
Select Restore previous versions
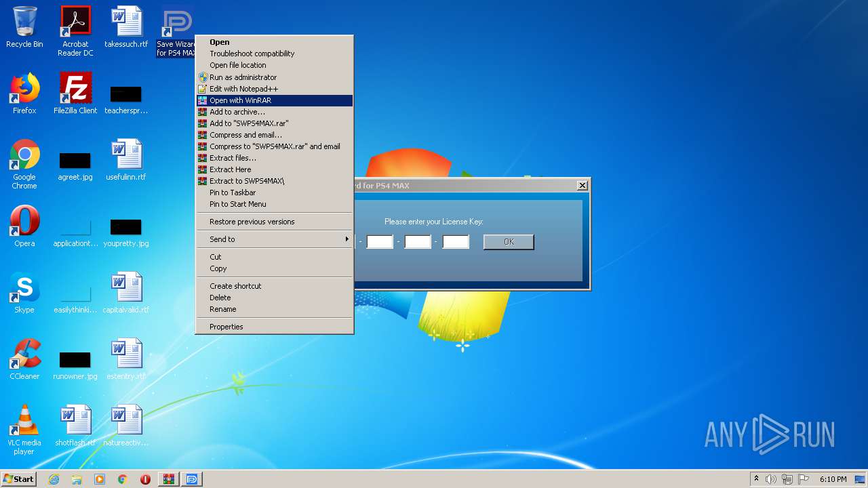coord(274,222)
